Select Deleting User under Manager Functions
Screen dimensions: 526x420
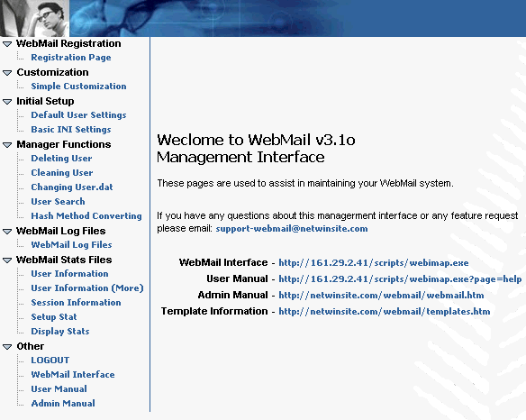point(61,159)
